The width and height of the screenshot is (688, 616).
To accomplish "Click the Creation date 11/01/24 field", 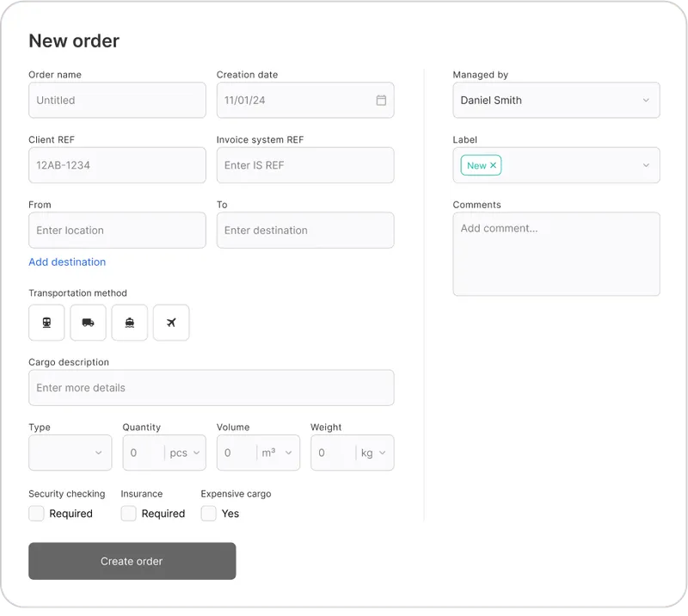I will click(305, 100).
